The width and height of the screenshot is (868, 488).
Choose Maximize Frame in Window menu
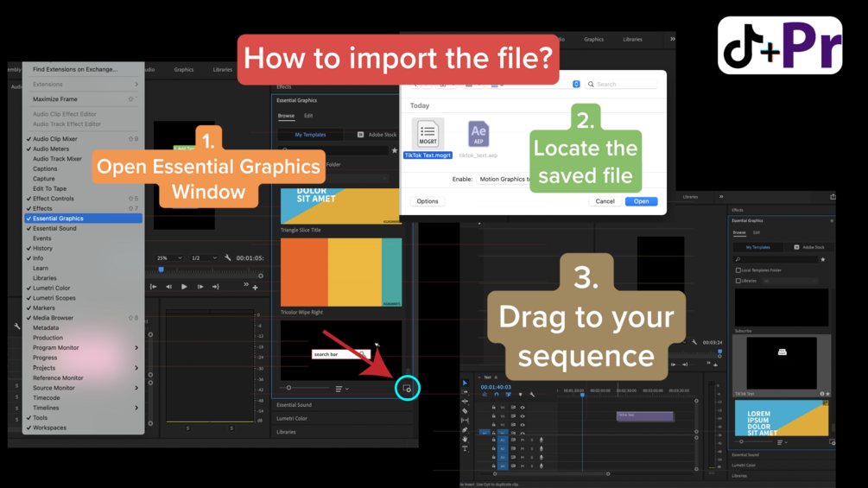83,99
